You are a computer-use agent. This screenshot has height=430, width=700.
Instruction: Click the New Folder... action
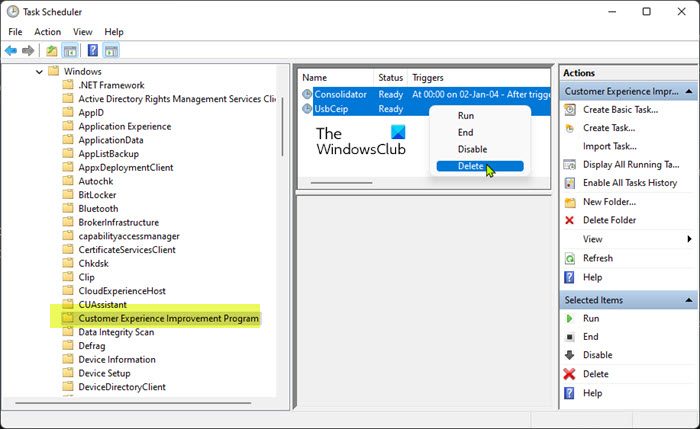coord(609,202)
